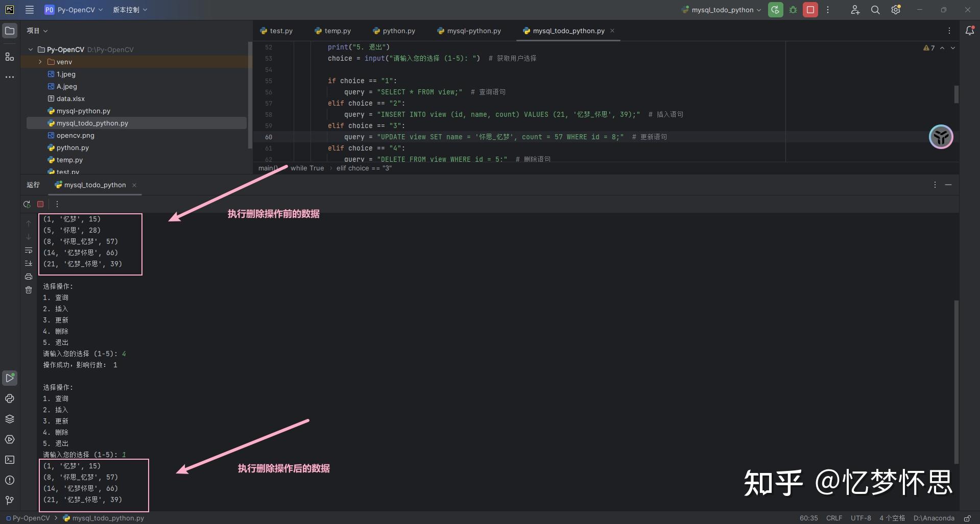Open the notifications bell

970,31
